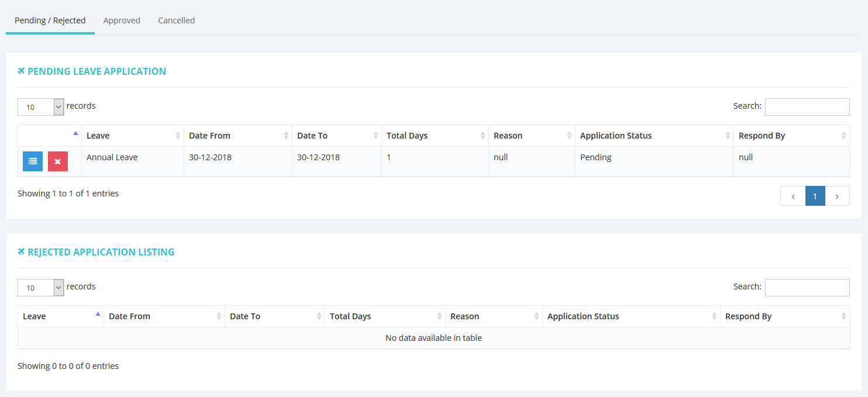Go to the next page arrow
The height and width of the screenshot is (397, 868).
point(837,196)
